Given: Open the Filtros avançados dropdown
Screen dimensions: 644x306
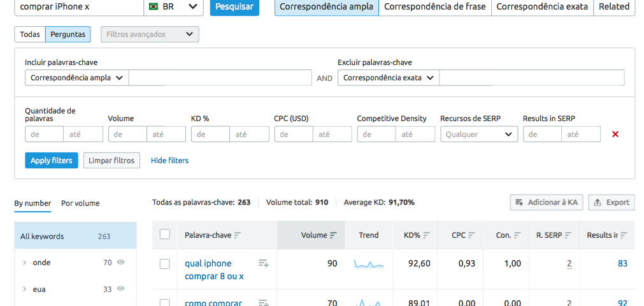Looking at the screenshot, I should click(x=150, y=34).
